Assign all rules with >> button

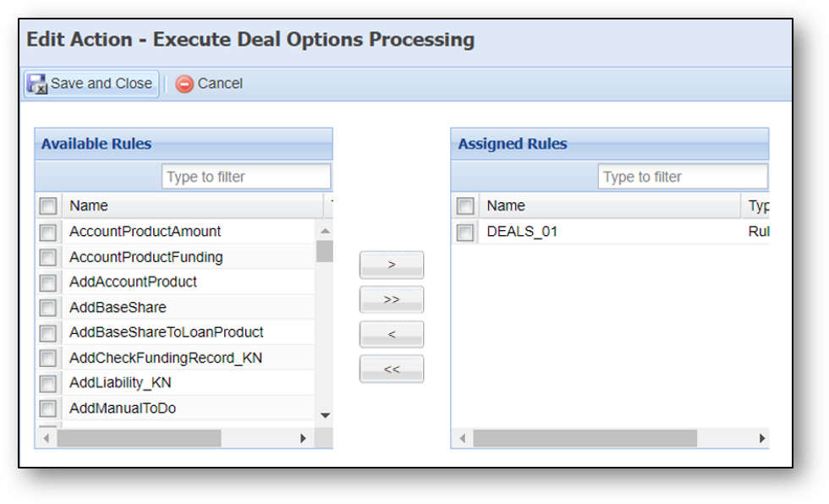tap(391, 299)
